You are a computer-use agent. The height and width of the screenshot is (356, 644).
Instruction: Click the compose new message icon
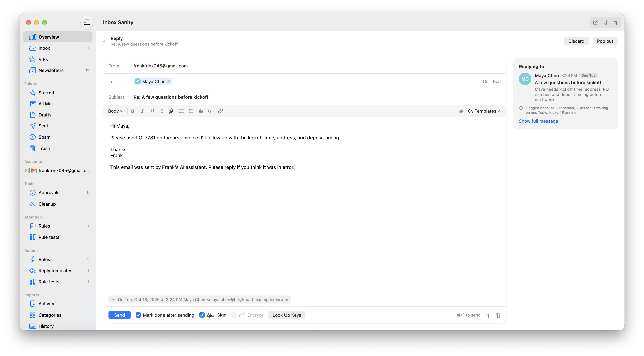pyautogui.click(x=595, y=22)
